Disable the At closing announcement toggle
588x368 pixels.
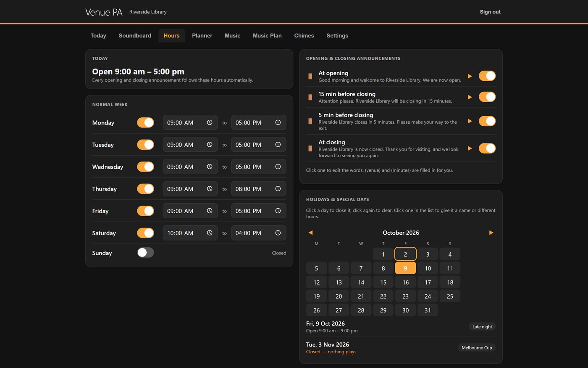(487, 148)
